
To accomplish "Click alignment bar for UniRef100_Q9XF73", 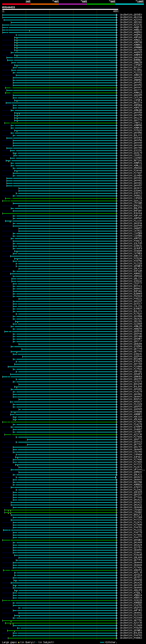I will 72,440.
